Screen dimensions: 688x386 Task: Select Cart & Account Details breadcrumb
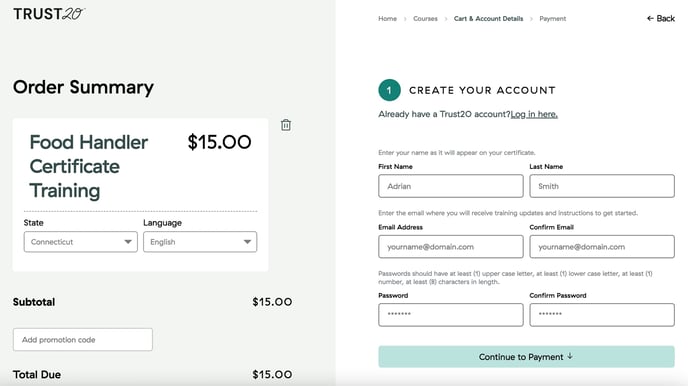point(488,18)
